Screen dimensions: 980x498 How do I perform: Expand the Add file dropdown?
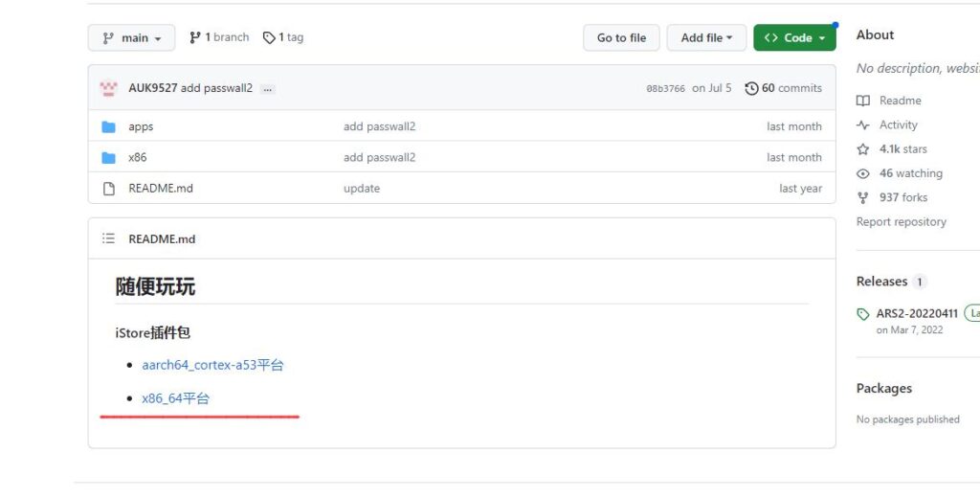click(x=706, y=38)
